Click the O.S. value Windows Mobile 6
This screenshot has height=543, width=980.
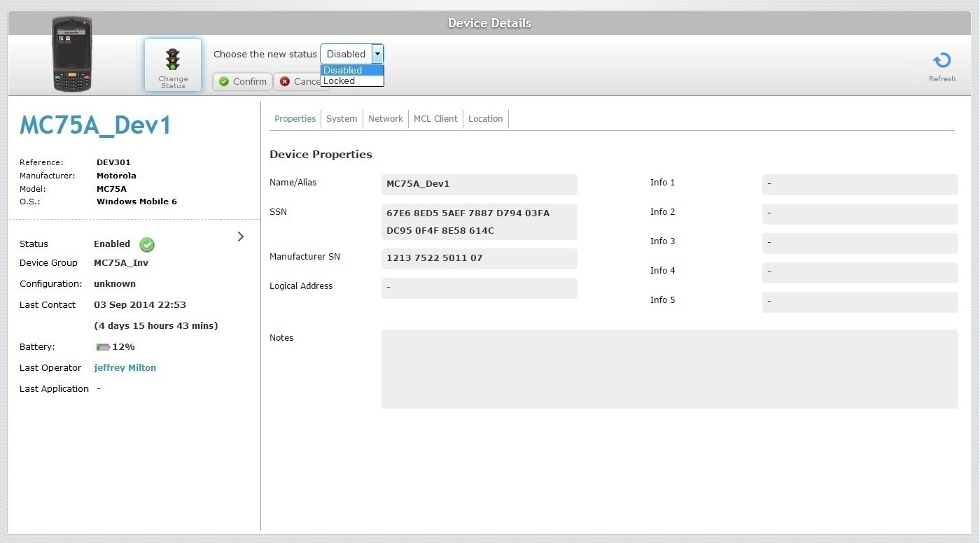(136, 202)
